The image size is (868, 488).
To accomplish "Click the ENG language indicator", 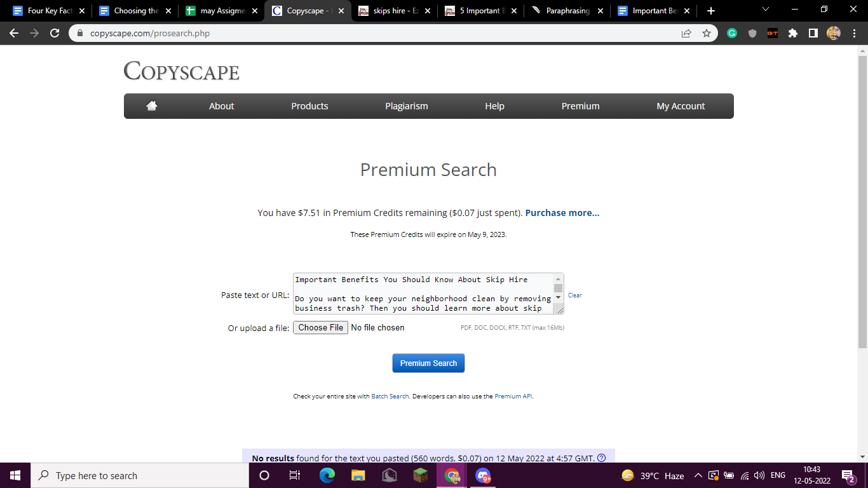I will (x=778, y=475).
